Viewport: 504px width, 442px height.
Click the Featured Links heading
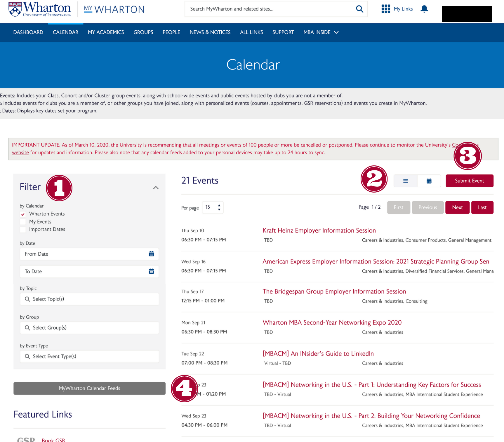pyautogui.click(x=43, y=415)
